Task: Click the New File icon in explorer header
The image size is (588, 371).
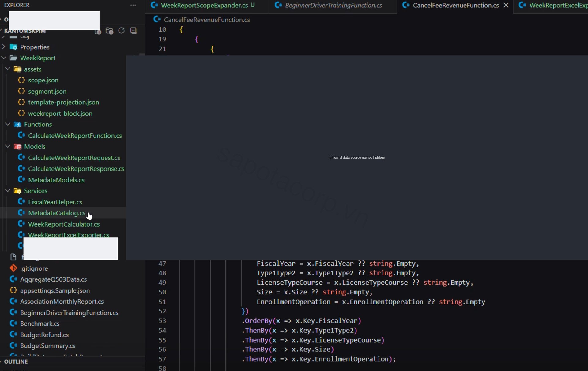Action: [x=98, y=31]
